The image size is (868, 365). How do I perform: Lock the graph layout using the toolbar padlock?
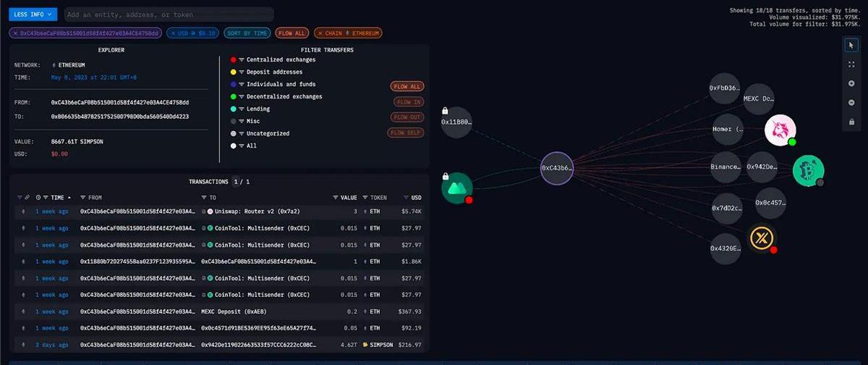851,122
